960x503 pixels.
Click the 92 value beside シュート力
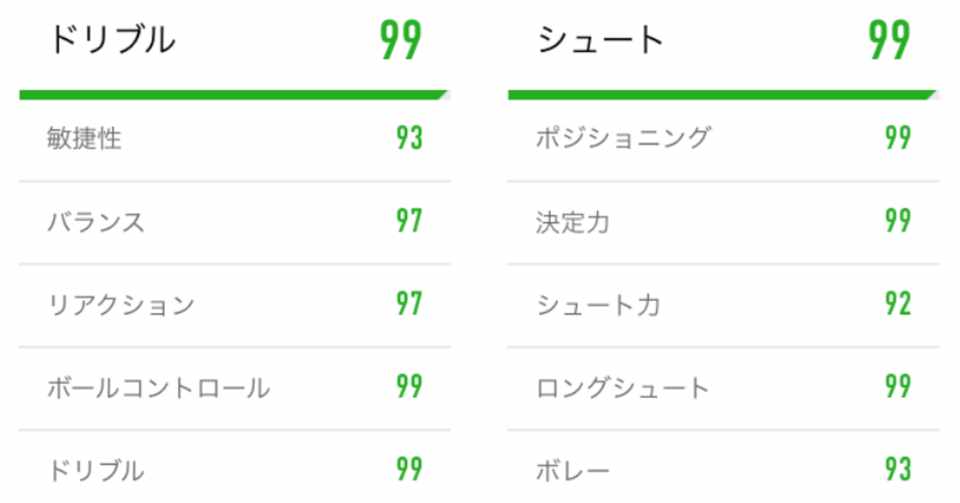pos(898,305)
